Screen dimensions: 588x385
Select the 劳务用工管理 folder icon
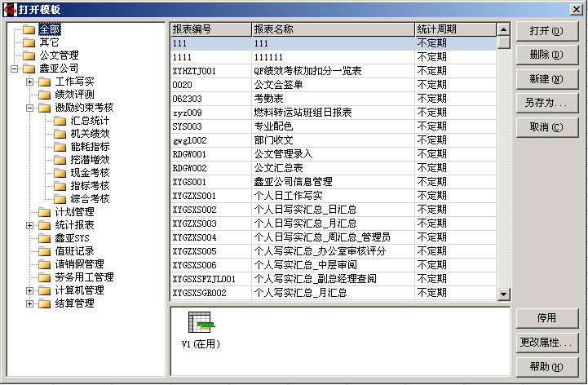pyautogui.click(x=45, y=277)
